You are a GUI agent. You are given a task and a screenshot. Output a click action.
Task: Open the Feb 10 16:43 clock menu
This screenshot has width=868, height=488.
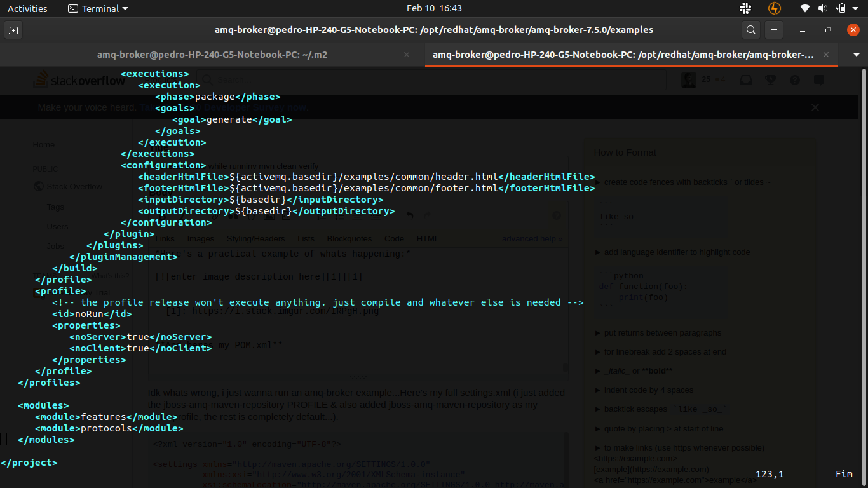(434, 9)
